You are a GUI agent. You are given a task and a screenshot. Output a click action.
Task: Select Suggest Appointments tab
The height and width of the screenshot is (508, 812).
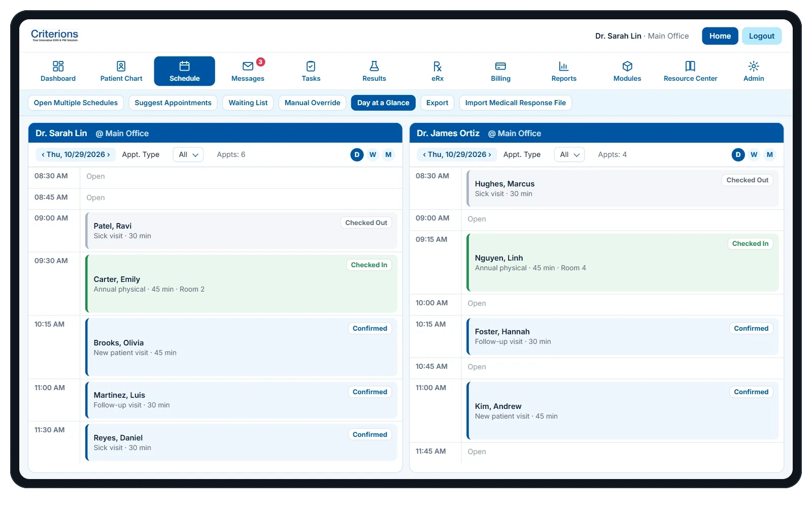(x=173, y=103)
